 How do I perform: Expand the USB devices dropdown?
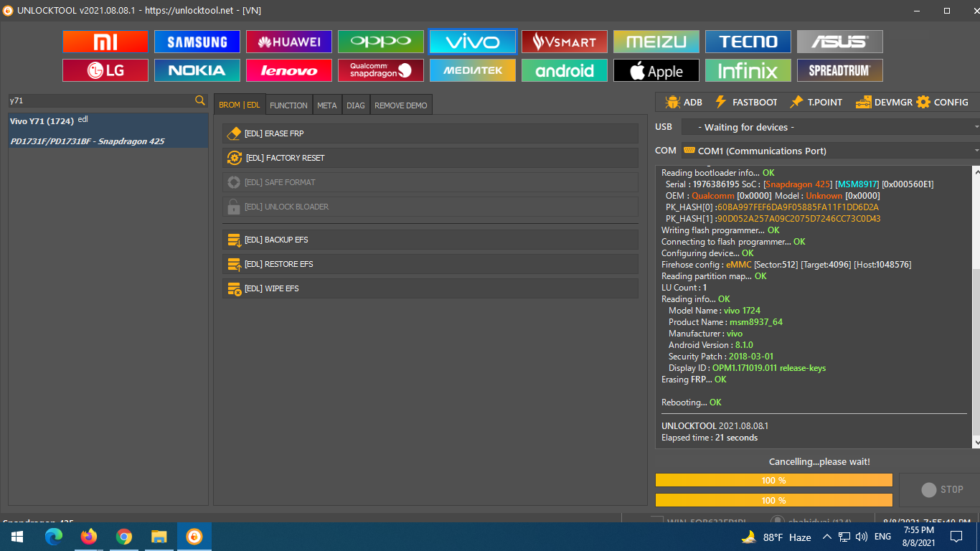[x=830, y=127]
